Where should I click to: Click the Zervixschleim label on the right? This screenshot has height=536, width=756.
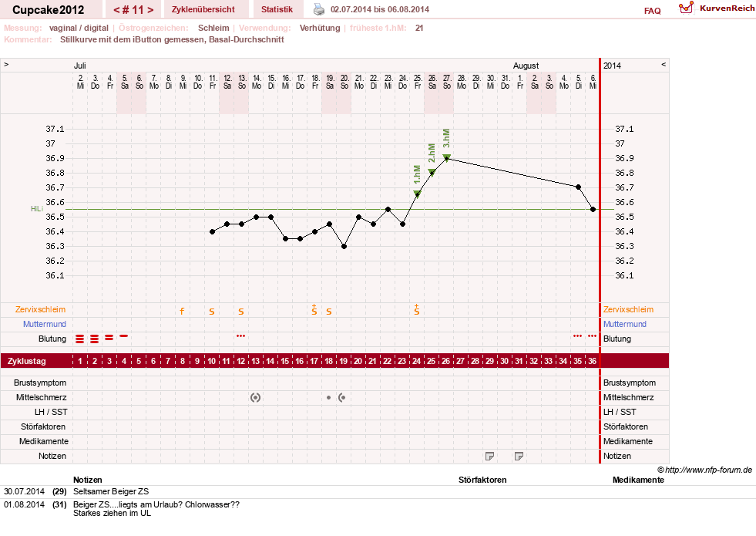pos(628,310)
